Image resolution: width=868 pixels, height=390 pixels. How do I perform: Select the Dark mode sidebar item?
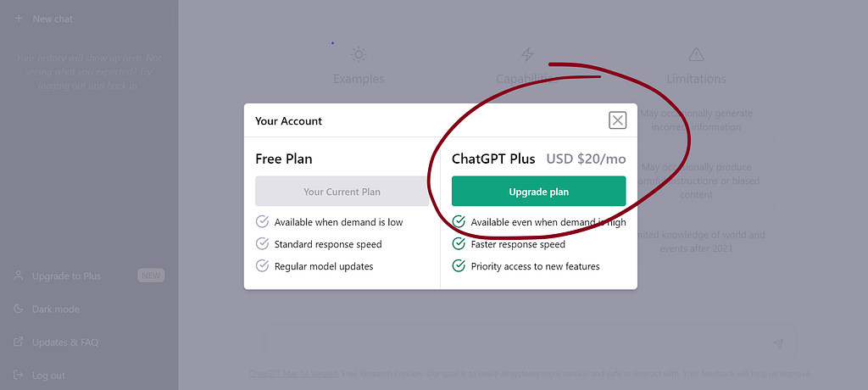(x=89, y=309)
